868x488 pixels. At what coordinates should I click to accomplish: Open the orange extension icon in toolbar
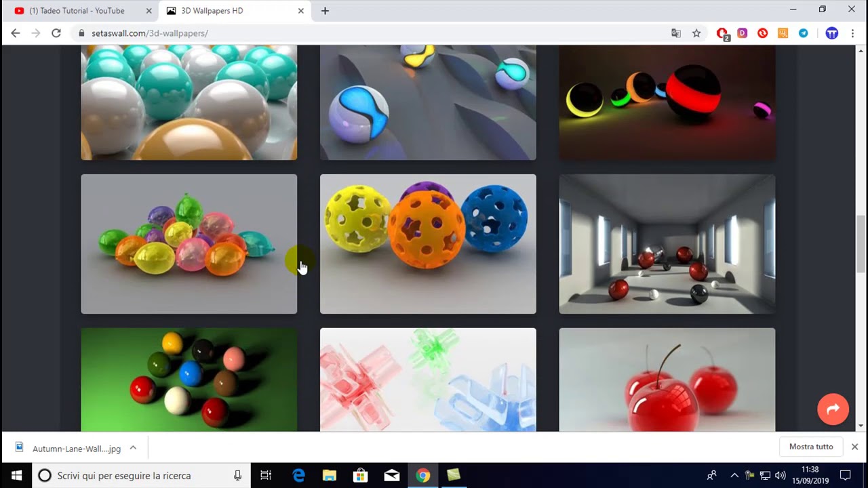[x=783, y=33]
